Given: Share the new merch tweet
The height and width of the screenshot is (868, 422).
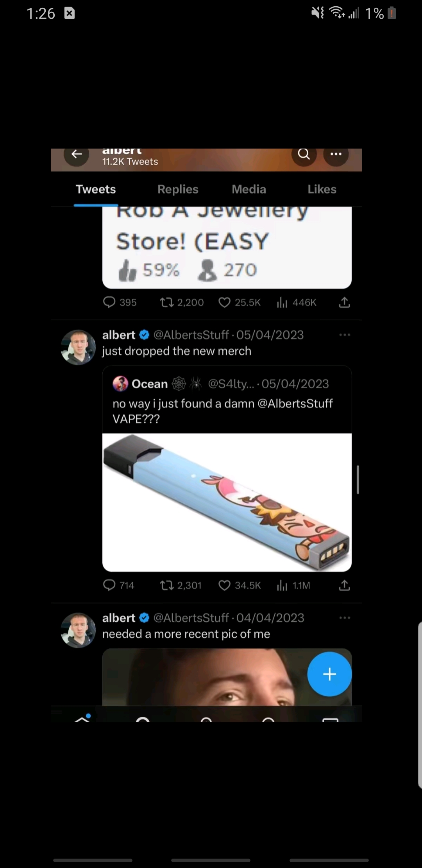Looking at the screenshot, I should 344,585.
